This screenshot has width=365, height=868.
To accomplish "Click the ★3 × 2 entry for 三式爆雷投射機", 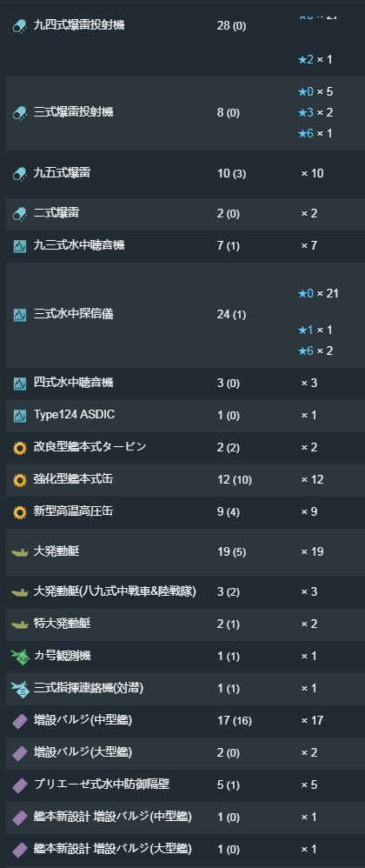I will [x=315, y=113].
